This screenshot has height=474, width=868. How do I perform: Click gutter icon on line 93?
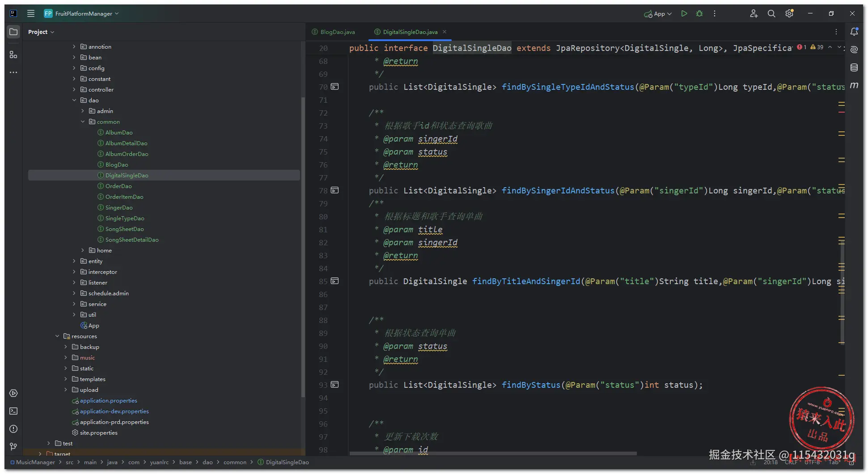point(334,385)
